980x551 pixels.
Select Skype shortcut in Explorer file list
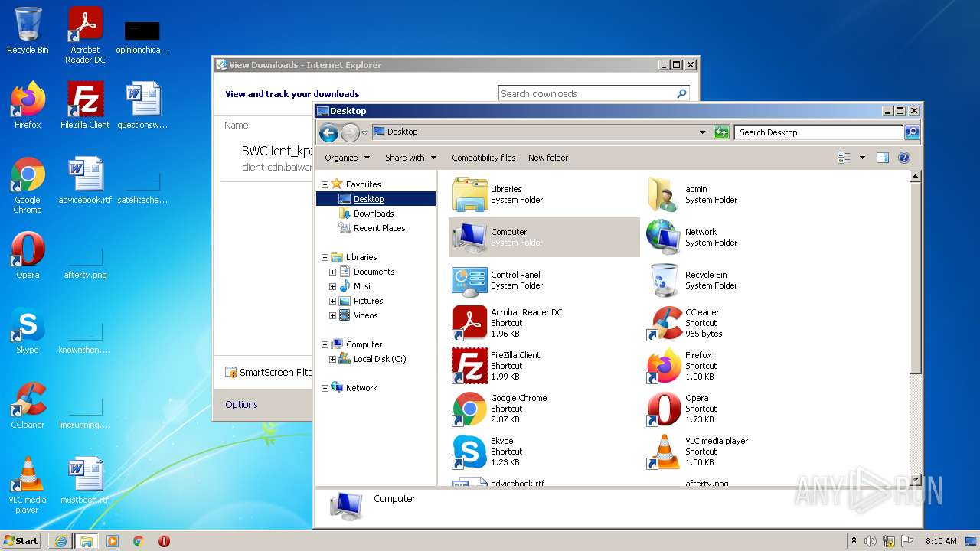pyautogui.click(x=544, y=452)
